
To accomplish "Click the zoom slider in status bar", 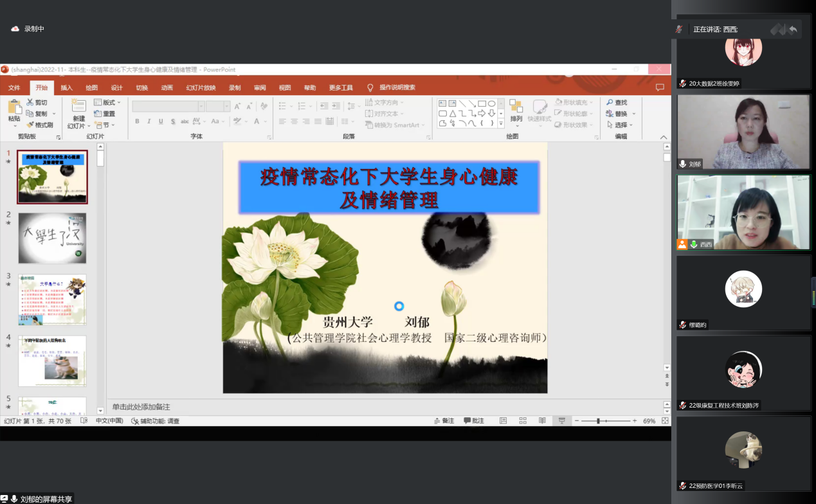I will point(599,420).
